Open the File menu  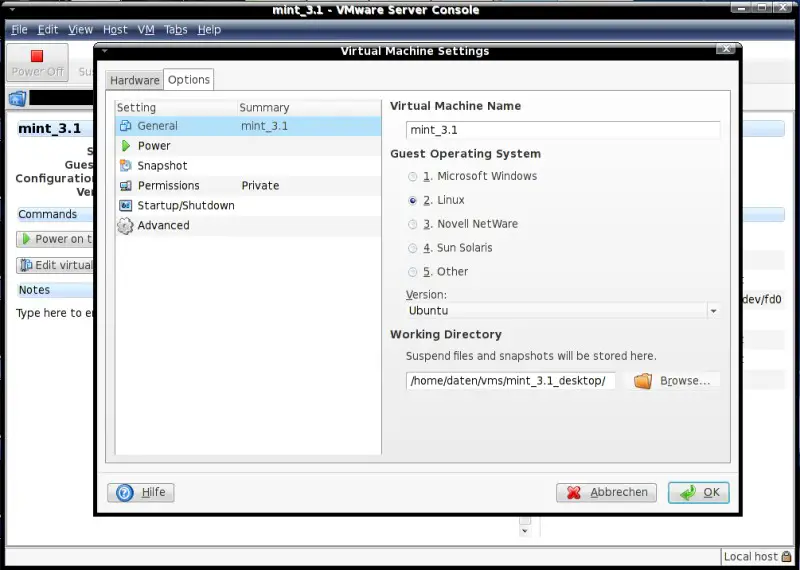coord(19,30)
